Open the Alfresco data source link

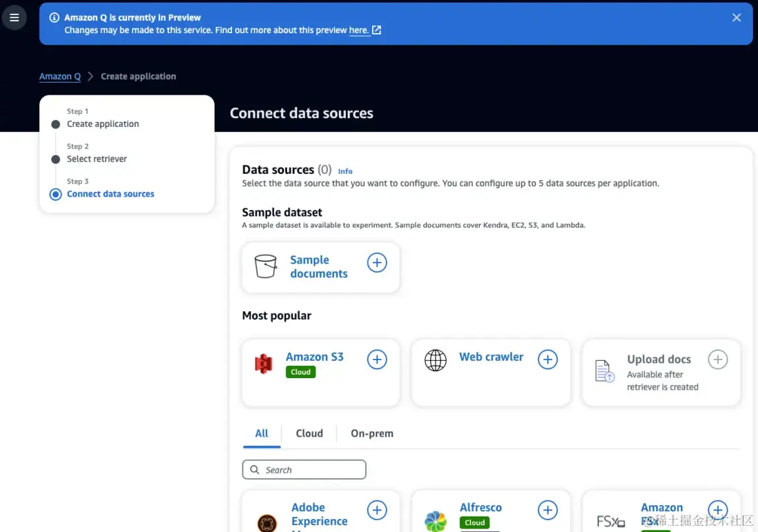[480, 508]
